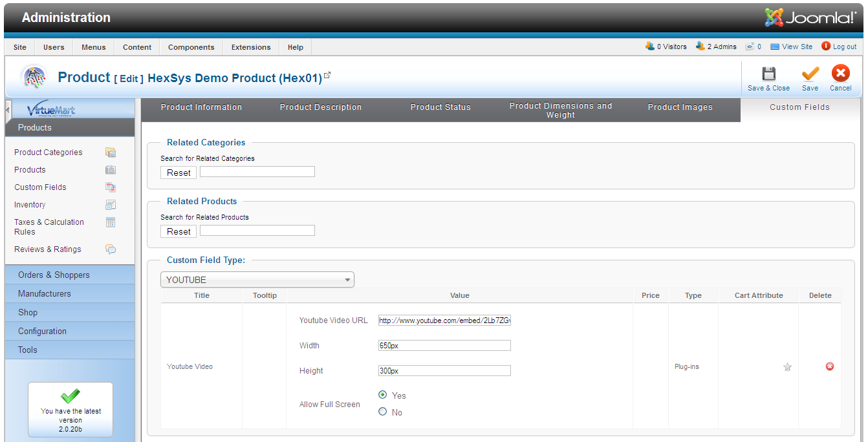This screenshot has height=442, width=868.
Task: Click the Youtube Video URL input field
Action: (444, 321)
